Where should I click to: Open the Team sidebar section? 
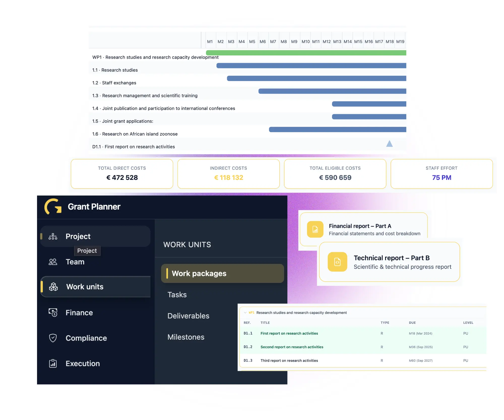pos(95,262)
